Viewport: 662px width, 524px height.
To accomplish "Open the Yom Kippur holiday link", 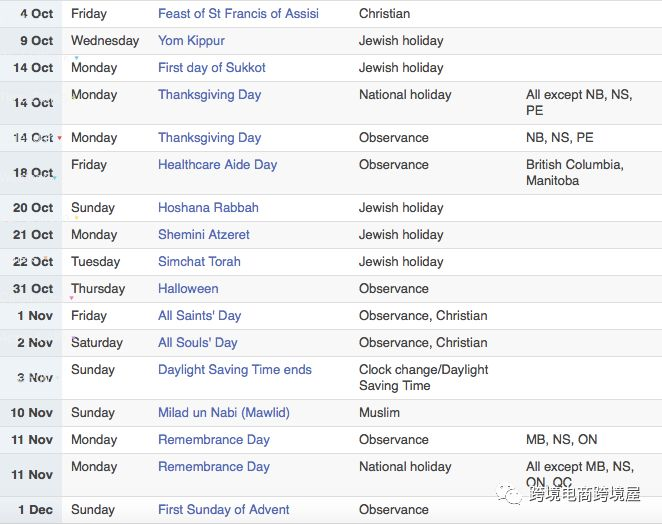I will (x=191, y=41).
